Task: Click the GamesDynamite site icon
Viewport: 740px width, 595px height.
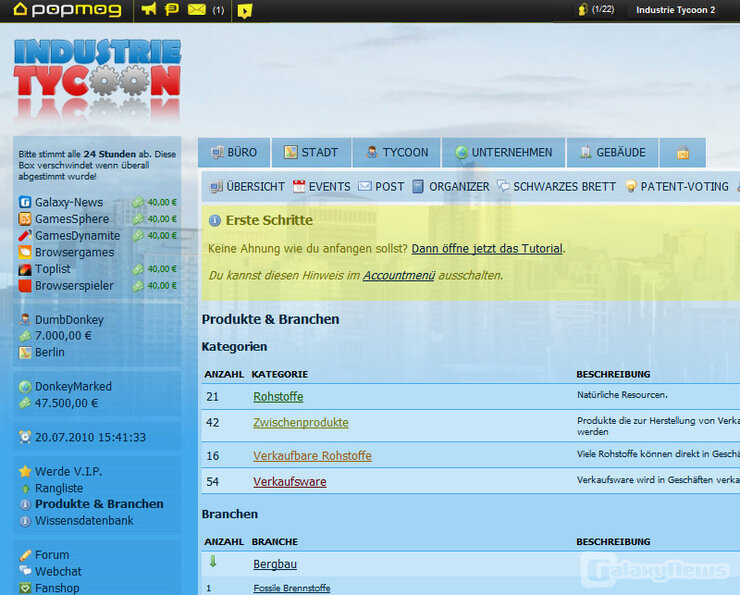Action: [25, 235]
